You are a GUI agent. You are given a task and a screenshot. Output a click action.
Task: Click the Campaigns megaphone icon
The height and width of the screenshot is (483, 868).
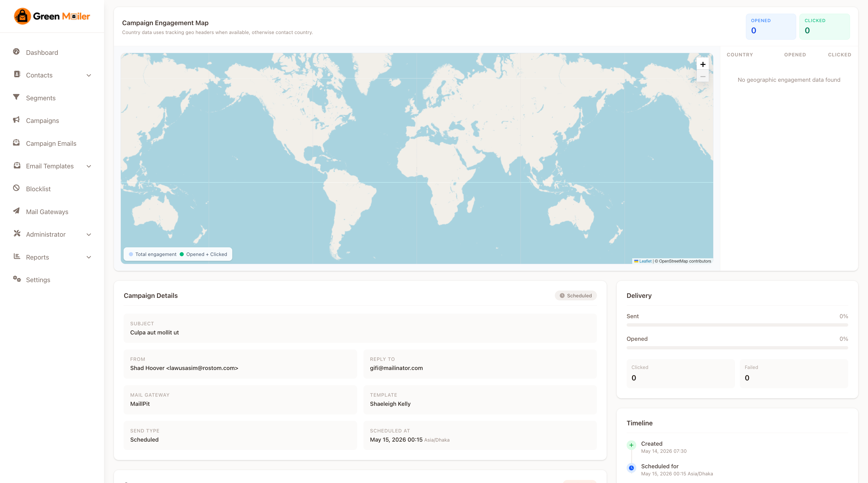pyautogui.click(x=16, y=120)
